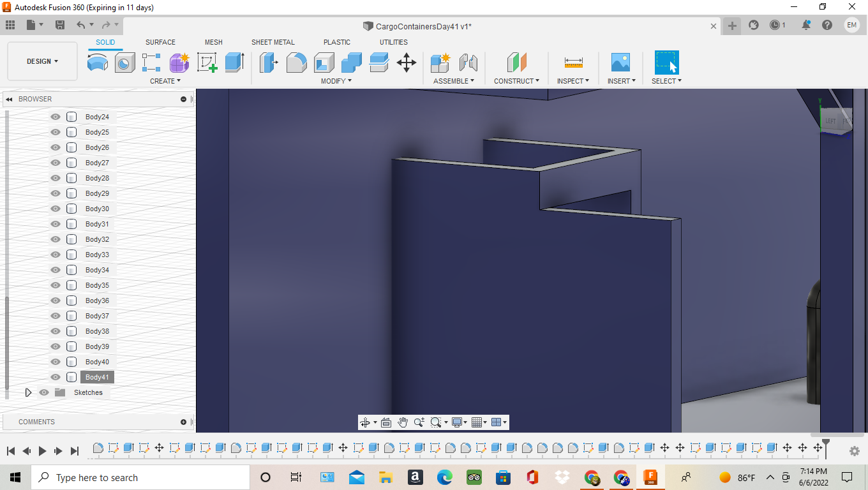
Task: Open the ASSEMBLE dropdown menu
Action: pyautogui.click(x=454, y=81)
